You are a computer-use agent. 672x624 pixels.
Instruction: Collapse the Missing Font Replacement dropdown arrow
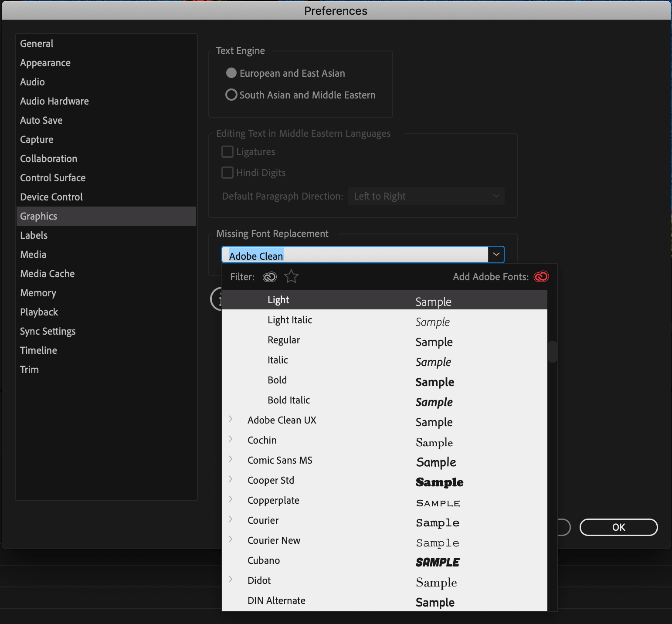pyautogui.click(x=496, y=254)
